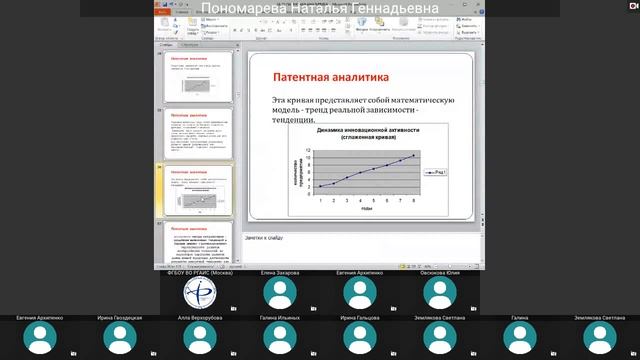The height and width of the screenshot is (360, 640).
Task: Open the Layout (Макет) dropdown
Action: pos(211,19)
